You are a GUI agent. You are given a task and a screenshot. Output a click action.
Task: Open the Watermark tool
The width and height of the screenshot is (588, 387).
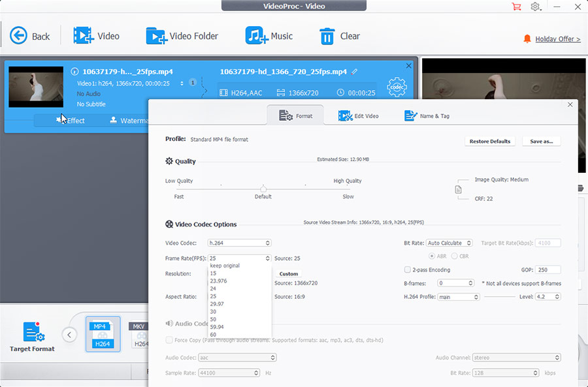pos(129,120)
